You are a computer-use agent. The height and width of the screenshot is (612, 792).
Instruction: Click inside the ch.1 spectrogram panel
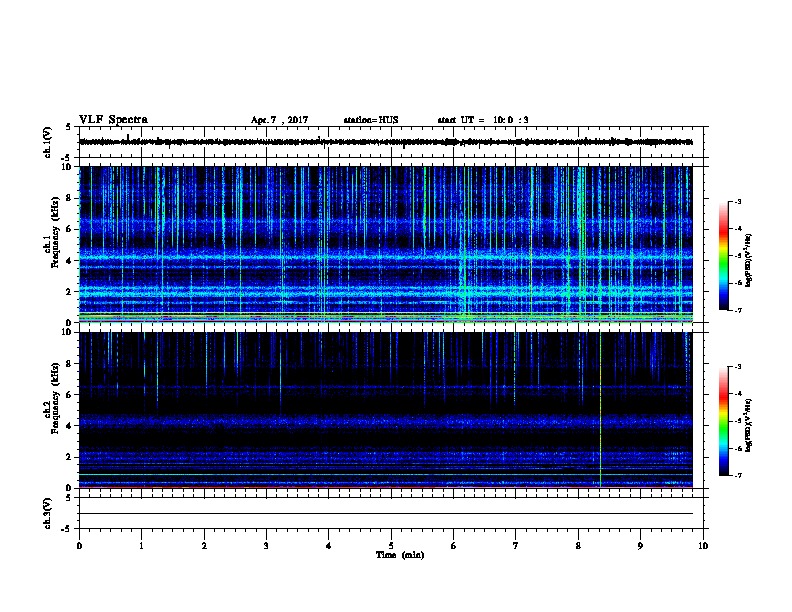385,244
